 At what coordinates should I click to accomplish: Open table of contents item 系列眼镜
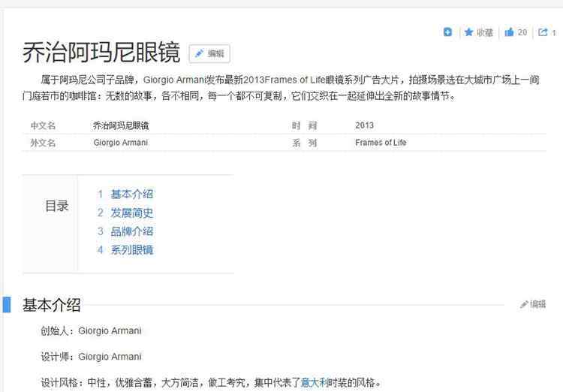click(x=131, y=250)
